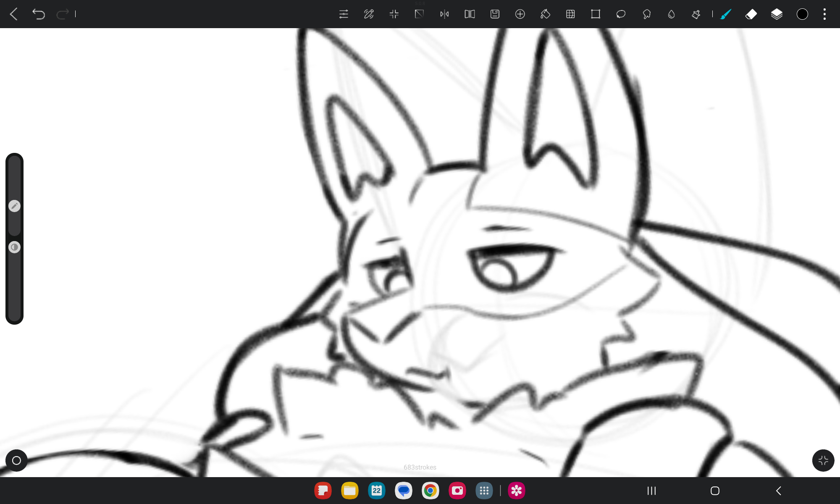The image size is (840, 504).
Task: Open the brush settings sliders panel
Action: coord(344,14)
